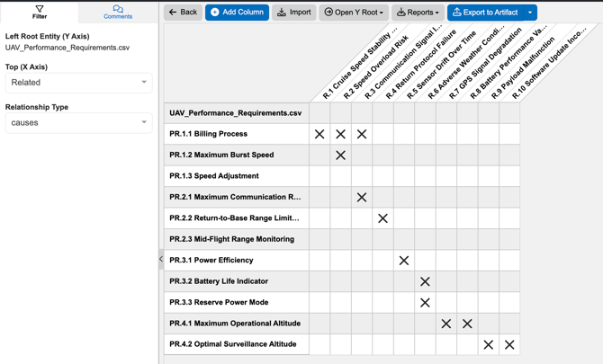
Task: Toggle PR.4.1 Maximum Operational Altitude R.8 cell
Action: pos(468,324)
